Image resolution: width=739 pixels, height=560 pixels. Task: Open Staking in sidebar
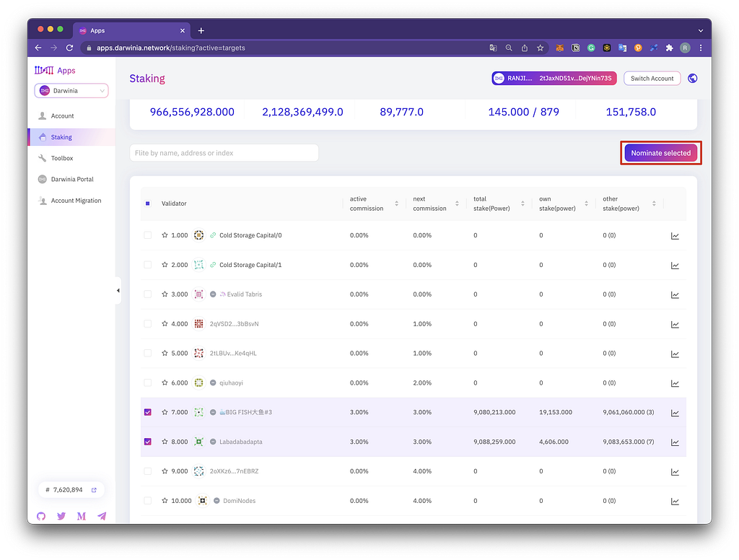coord(71,137)
